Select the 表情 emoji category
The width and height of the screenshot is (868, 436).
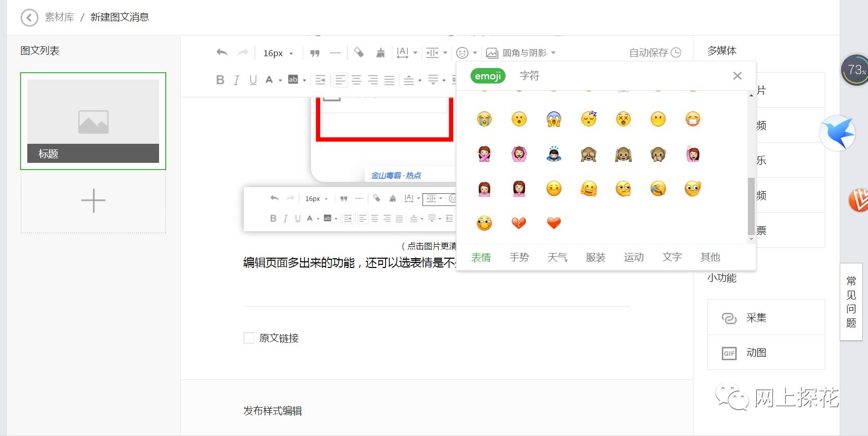(481, 257)
